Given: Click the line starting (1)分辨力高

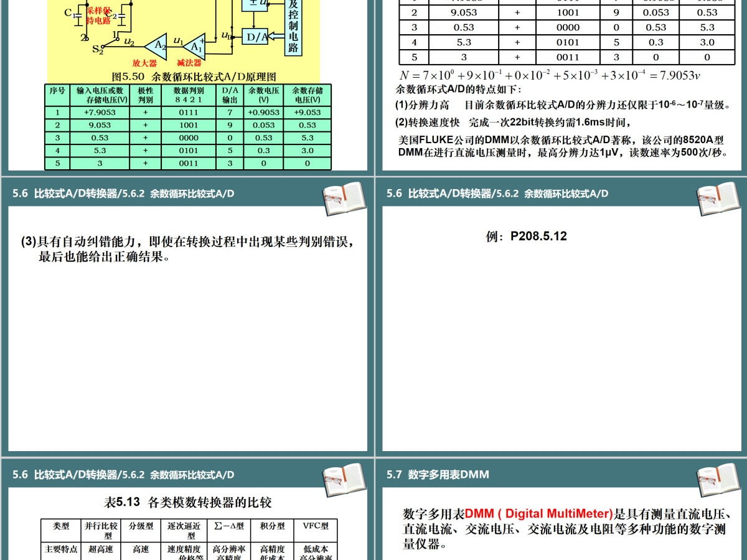Looking at the screenshot, I should pyautogui.click(x=563, y=105).
